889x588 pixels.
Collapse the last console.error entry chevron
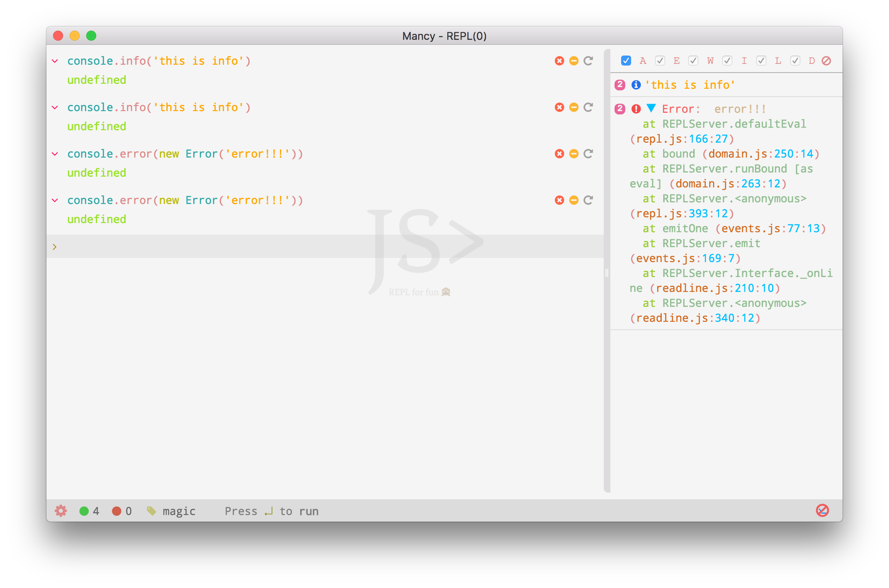click(x=55, y=200)
